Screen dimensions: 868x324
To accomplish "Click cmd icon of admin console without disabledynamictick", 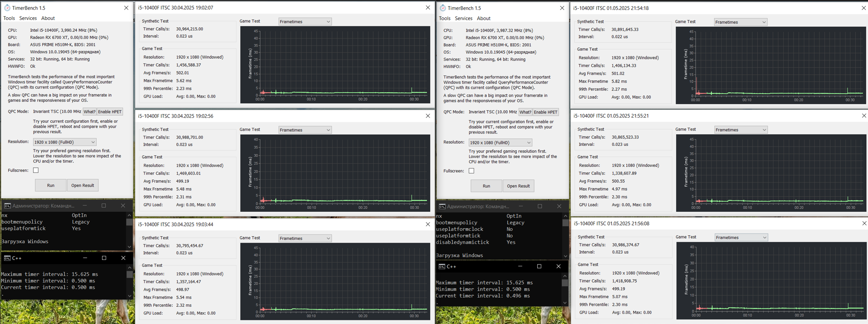I will tap(7, 205).
